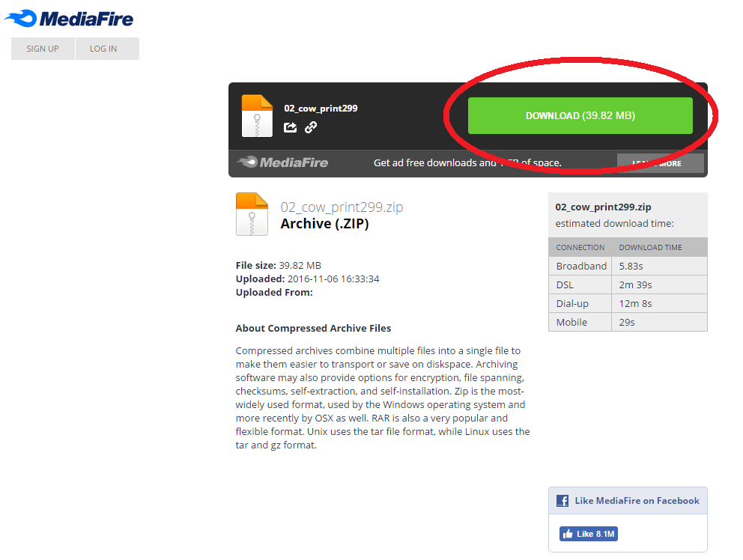This screenshot has height=560, width=743.
Task: Click the Archive (.ZIP) heading
Action: coord(324,224)
